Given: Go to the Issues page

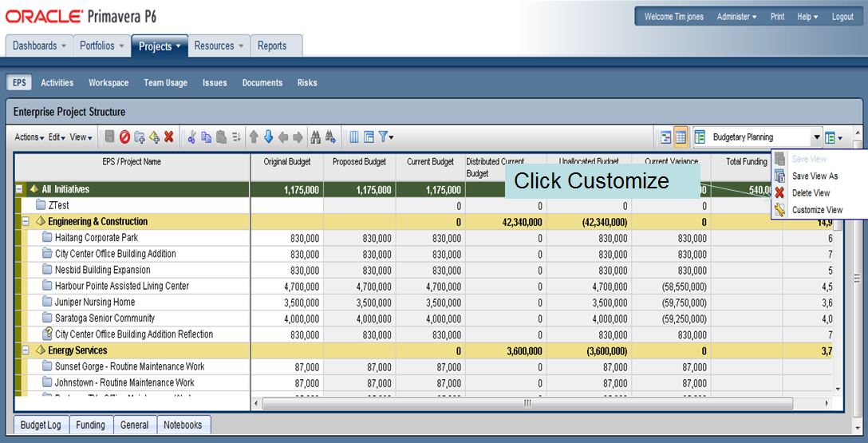Looking at the screenshot, I should tap(215, 82).
